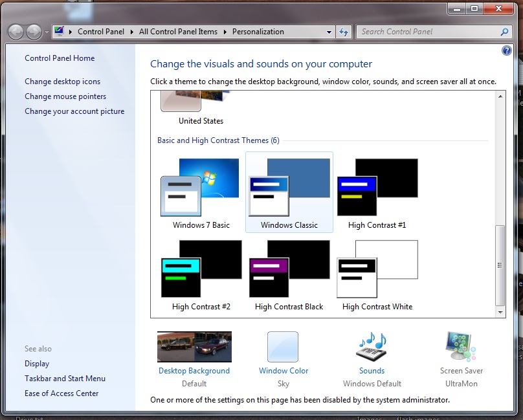The height and width of the screenshot is (420, 523).
Task: Apply the High Contrast Black theme
Action: [x=289, y=275]
